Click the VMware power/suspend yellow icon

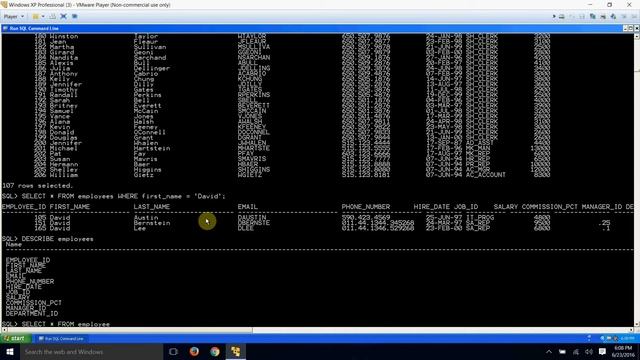(36, 16)
